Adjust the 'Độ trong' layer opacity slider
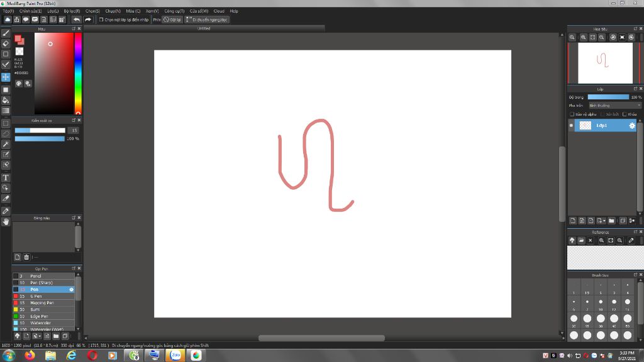 [608, 97]
